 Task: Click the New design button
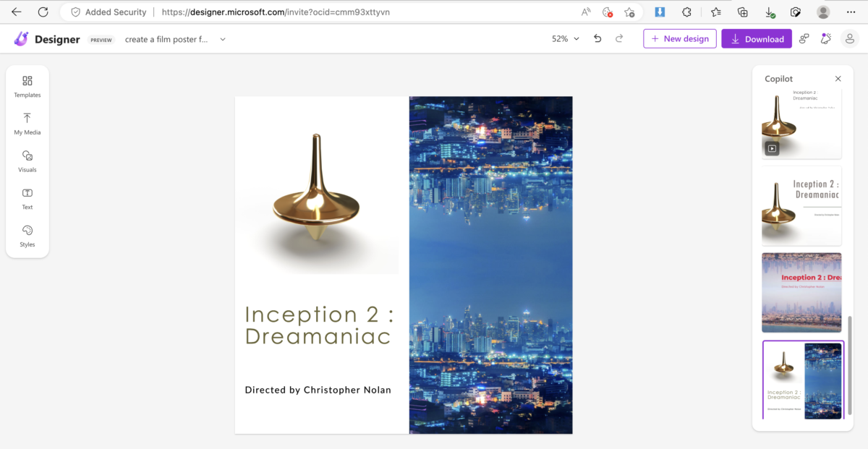click(680, 39)
